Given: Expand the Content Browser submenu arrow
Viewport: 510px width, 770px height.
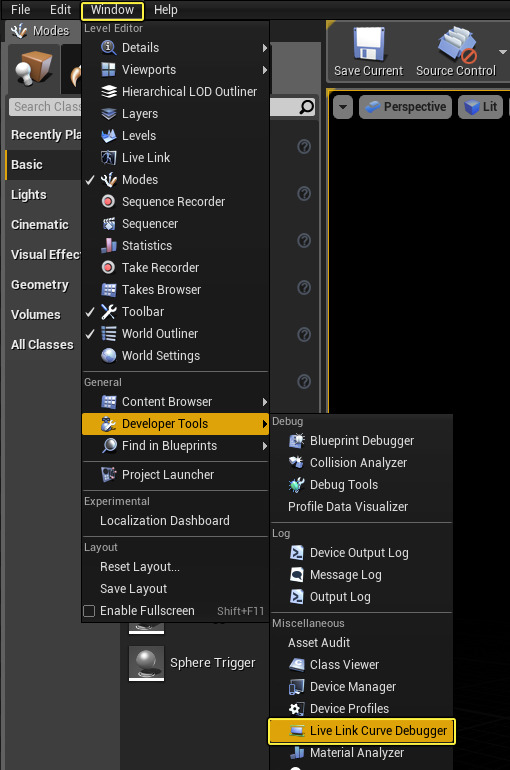Looking at the screenshot, I should [x=265, y=402].
